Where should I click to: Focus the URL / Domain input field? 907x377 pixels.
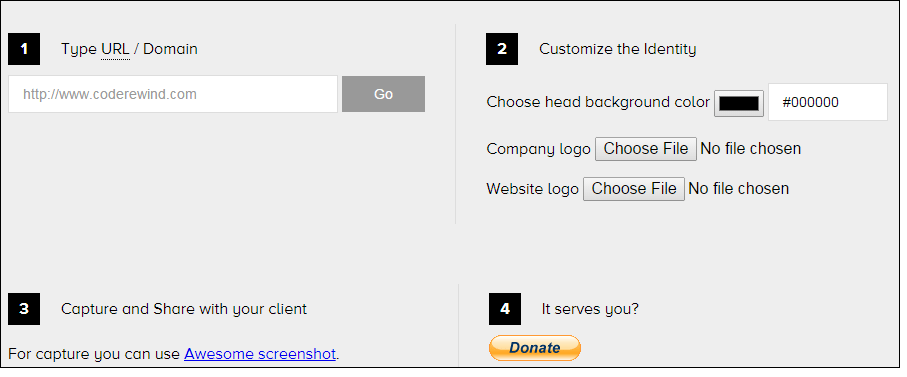click(173, 94)
